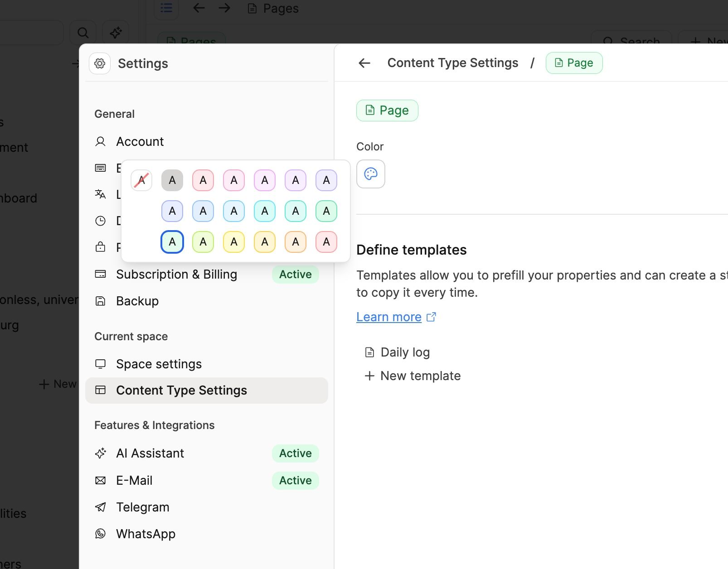The image size is (728, 569).
Task: Switch to Page via the breadcrumb pill
Action: point(574,63)
